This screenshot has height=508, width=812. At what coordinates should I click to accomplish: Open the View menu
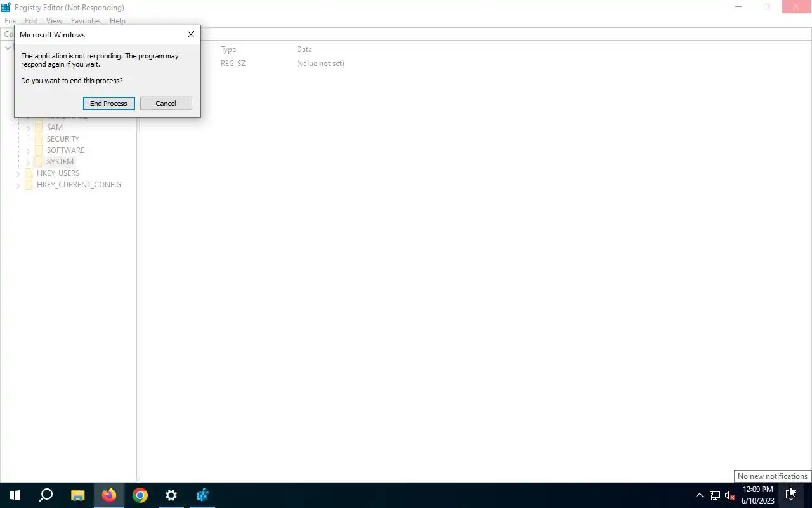point(54,21)
